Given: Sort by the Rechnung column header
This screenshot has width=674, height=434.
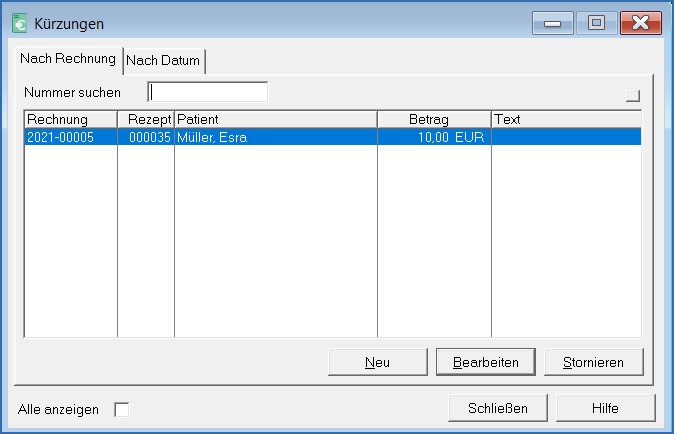Looking at the screenshot, I should tap(70, 119).
